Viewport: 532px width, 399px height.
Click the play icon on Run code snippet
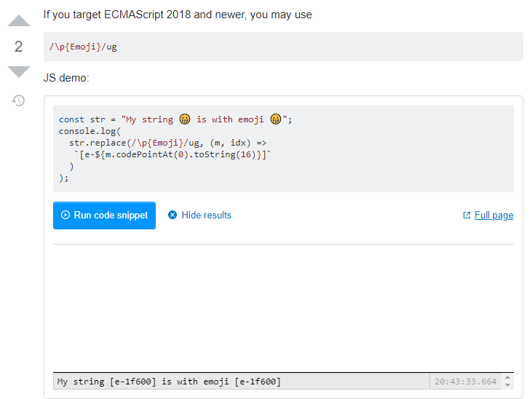click(65, 216)
